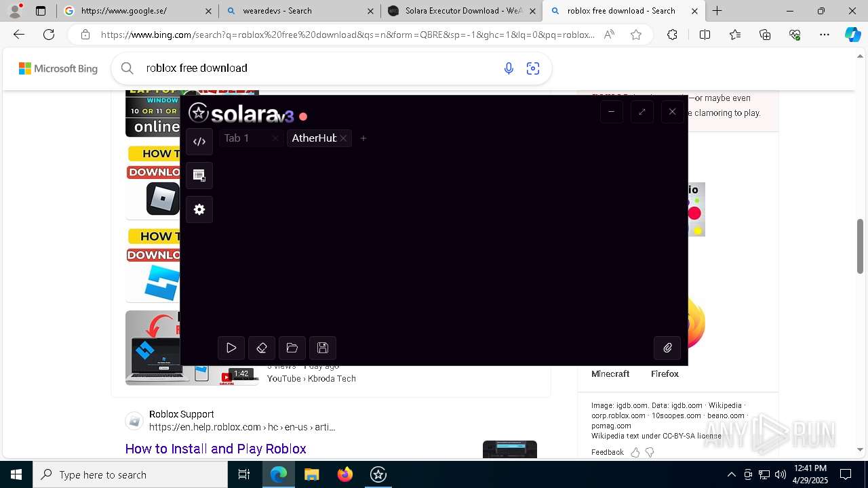Click the Firefox related item
868x488 pixels.
(665, 373)
